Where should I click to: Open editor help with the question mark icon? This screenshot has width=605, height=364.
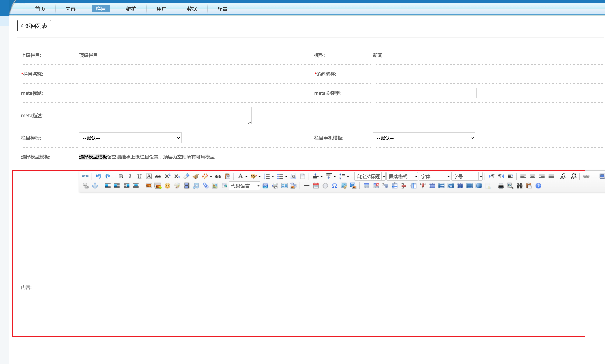click(538, 186)
